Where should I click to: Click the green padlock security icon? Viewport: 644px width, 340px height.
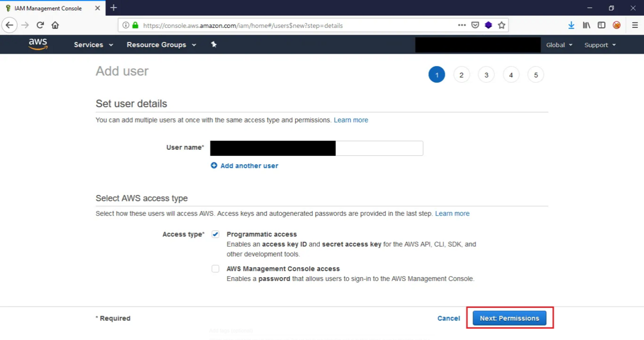[135, 25]
